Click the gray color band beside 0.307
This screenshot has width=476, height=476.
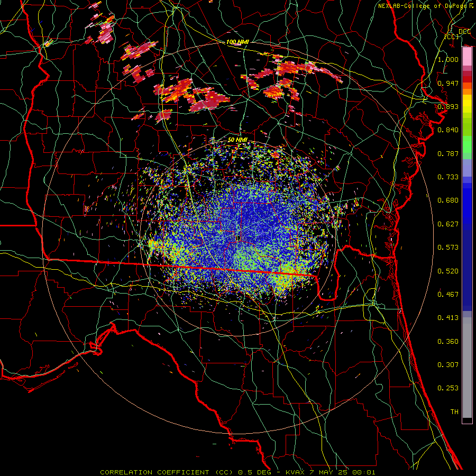[x=467, y=368]
